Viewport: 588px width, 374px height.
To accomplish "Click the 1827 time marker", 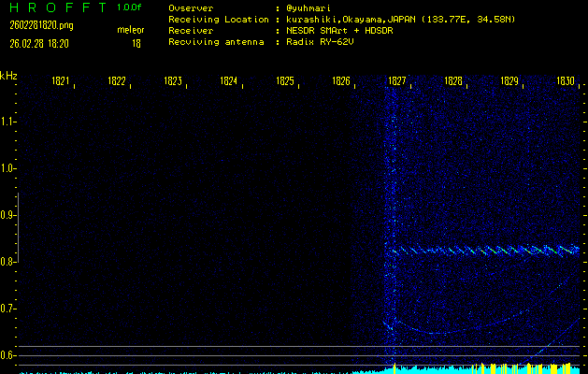I will coord(397,81).
